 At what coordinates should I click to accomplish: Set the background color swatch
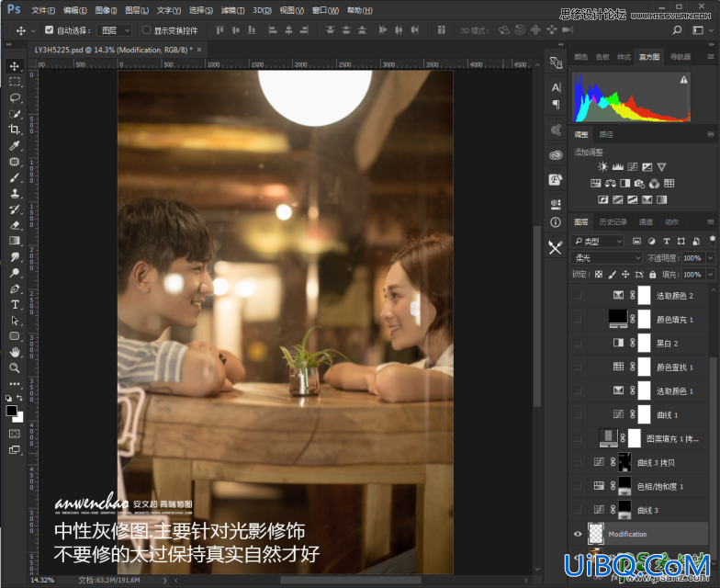pyautogui.click(x=19, y=419)
